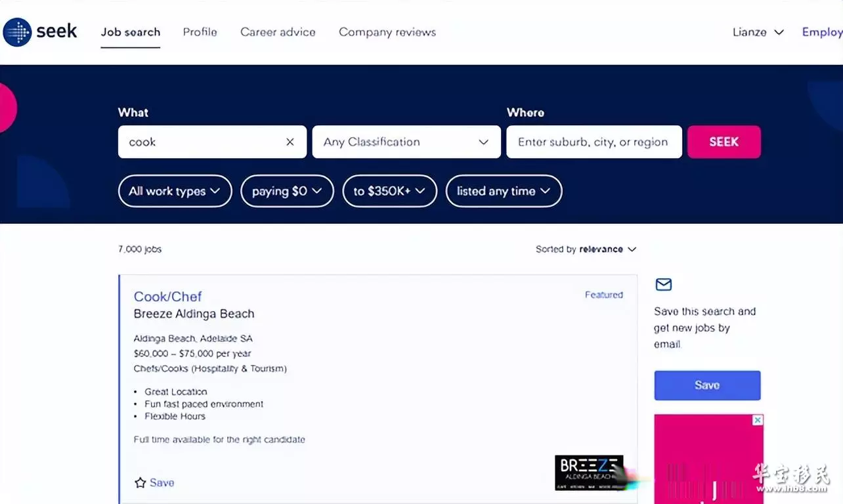This screenshot has height=504, width=843.
Task: Click the envelope email icon
Action: pyautogui.click(x=664, y=284)
